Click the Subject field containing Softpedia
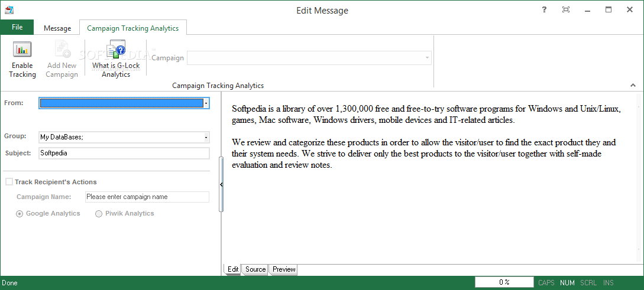The height and width of the screenshot is (290, 644). [124, 153]
